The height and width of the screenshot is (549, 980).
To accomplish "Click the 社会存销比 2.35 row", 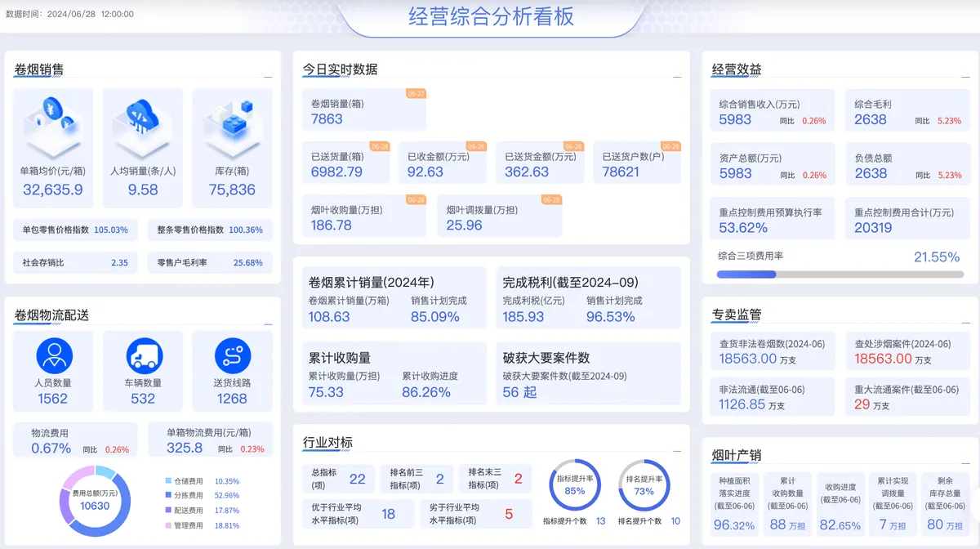I will [x=76, y=263].
